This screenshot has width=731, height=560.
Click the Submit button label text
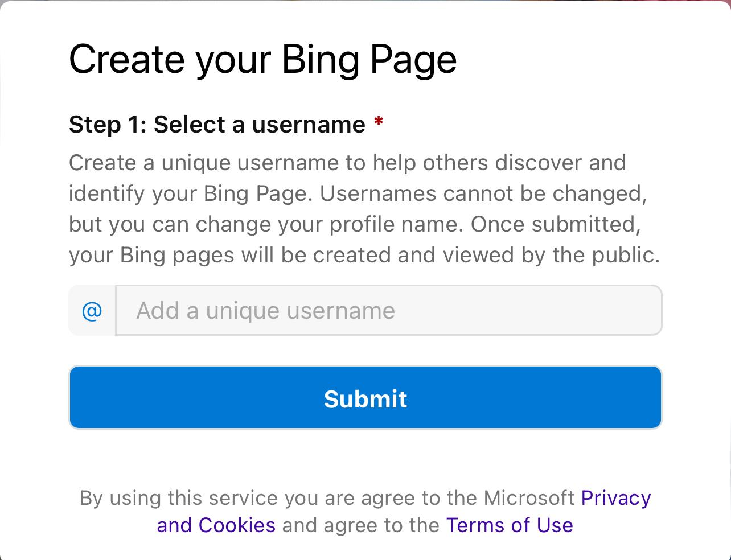point(365,398)
